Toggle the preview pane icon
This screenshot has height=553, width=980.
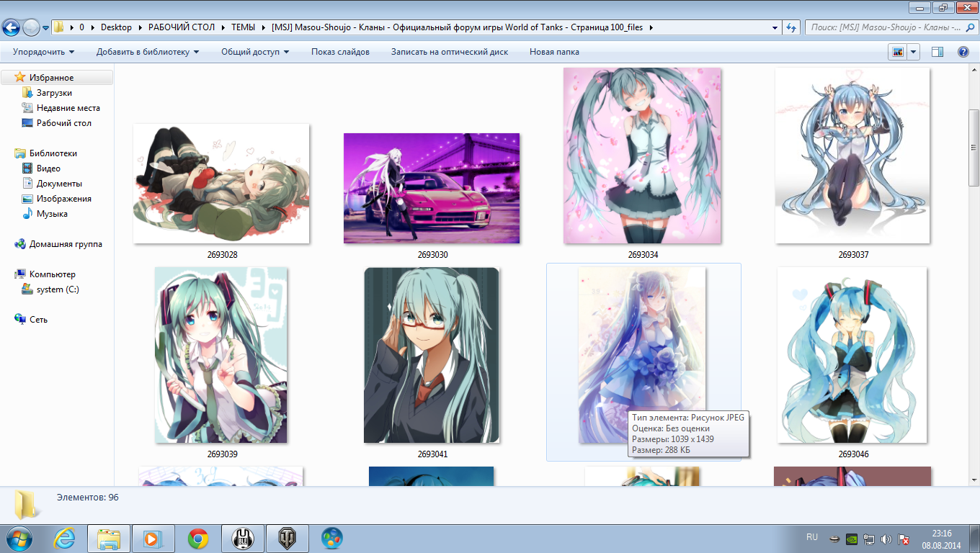click(x=937, y=52)
